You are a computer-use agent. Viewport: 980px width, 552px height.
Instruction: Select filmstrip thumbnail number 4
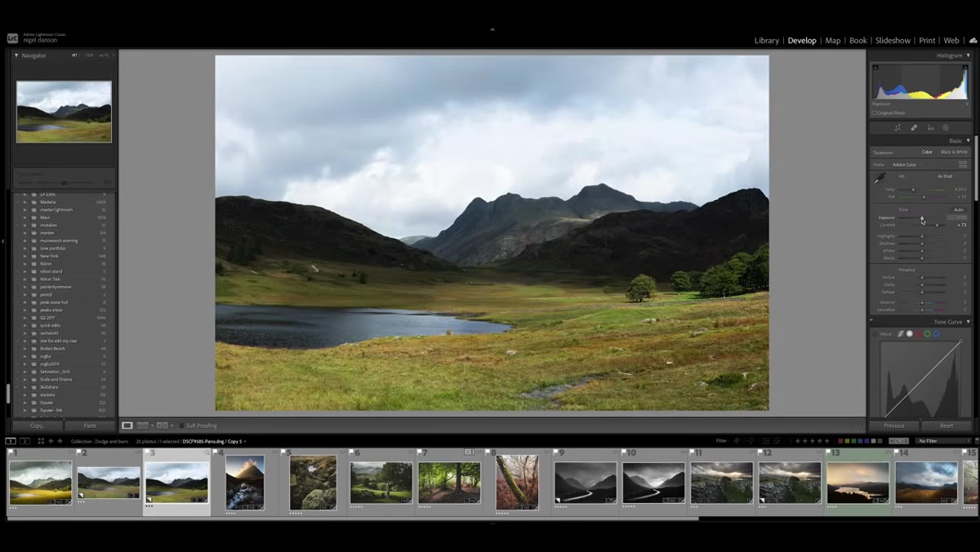245,483
